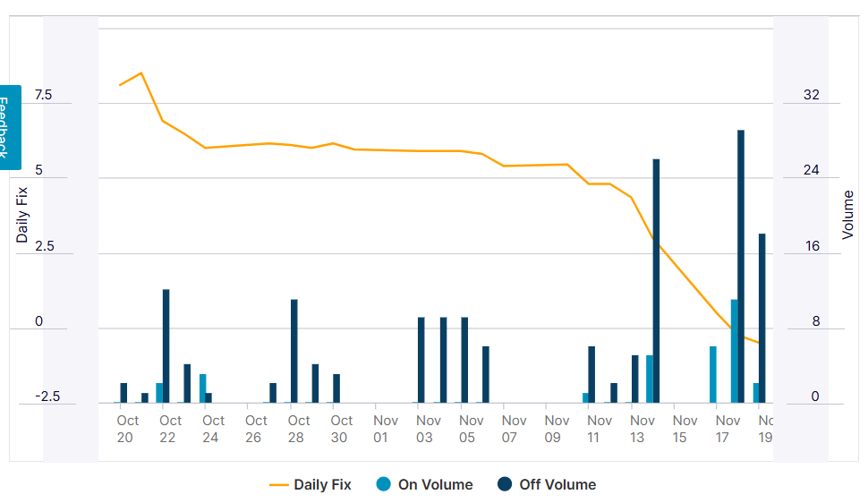The image size is (868, 503).
Task: Click the Volume right axis title
Action: (x=848, y=214)
